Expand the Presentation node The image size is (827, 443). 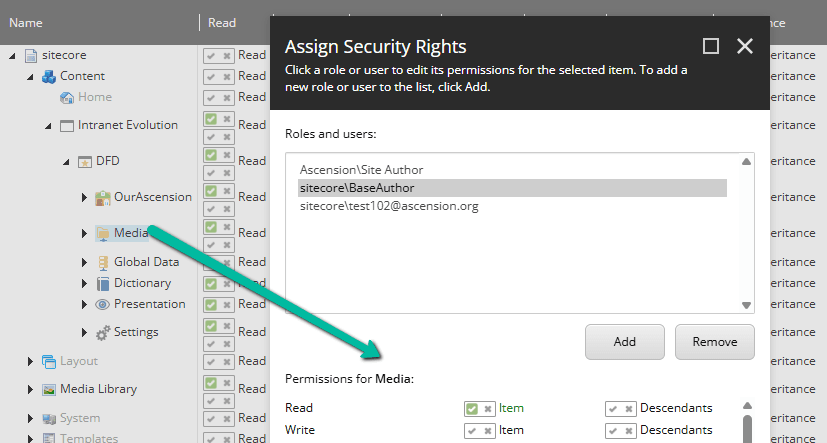tap(84, 304)
